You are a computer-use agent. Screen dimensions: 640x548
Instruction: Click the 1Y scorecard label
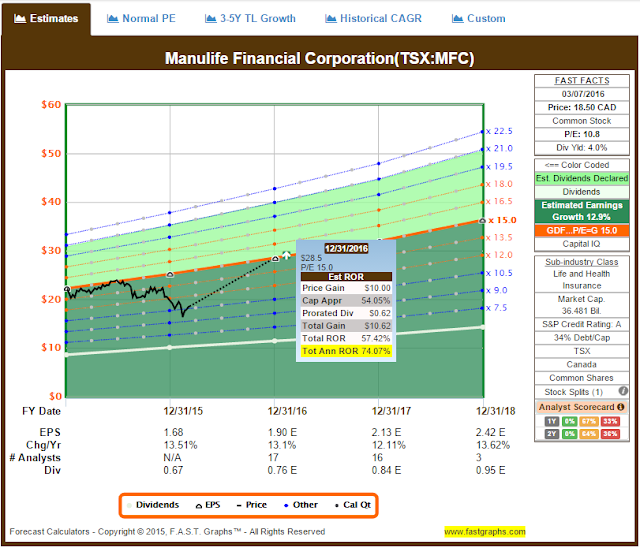click(x=551, y=421)
